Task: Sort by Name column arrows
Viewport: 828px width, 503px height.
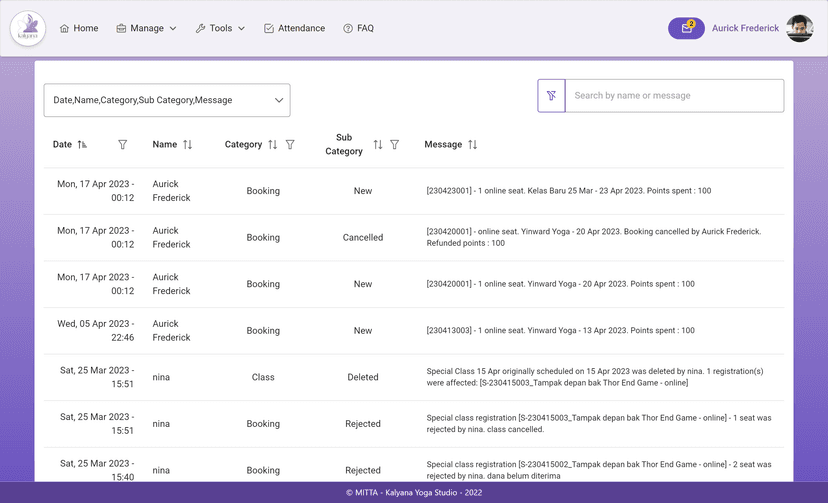Action: [x=187, y=145]
